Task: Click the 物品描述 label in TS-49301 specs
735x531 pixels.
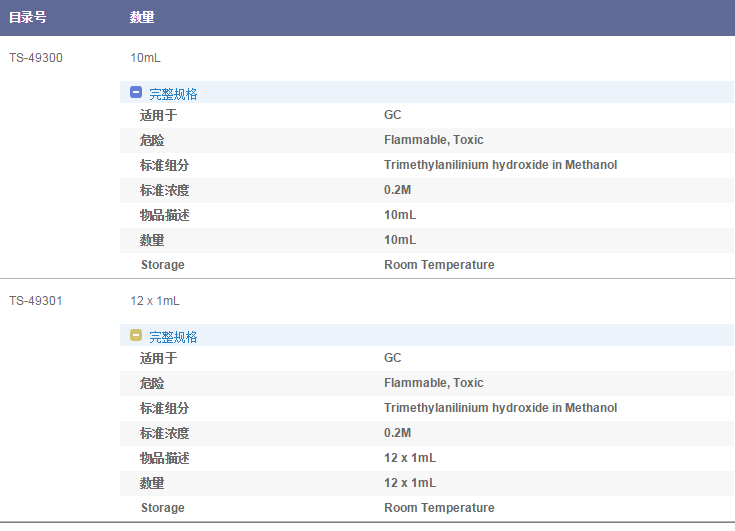Action: (164, 458)
